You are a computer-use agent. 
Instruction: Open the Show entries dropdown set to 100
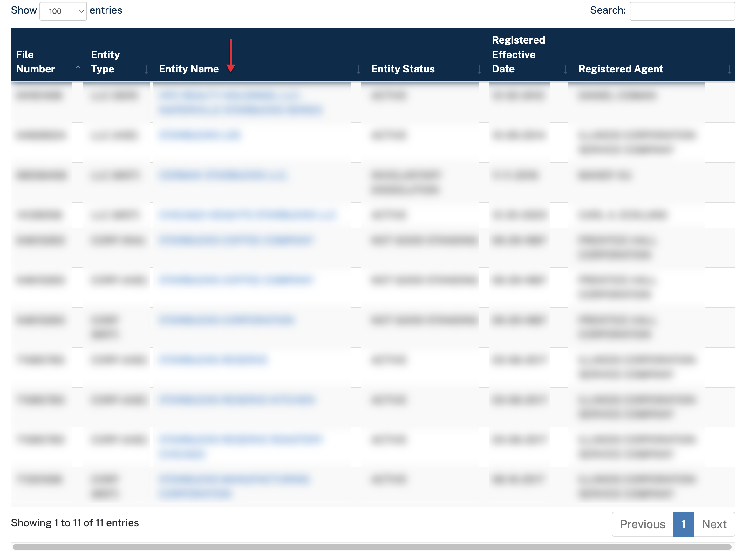pyautogui.click(x=63, y=11)
